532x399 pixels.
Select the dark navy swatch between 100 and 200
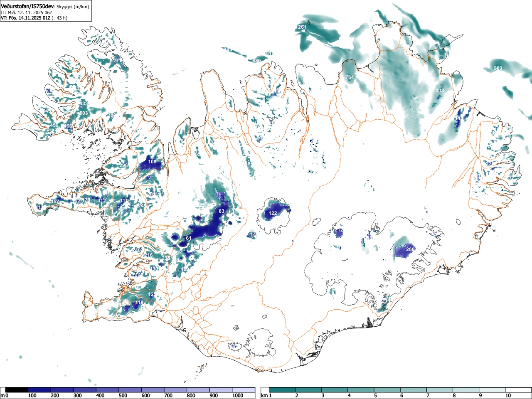(39, 390)
